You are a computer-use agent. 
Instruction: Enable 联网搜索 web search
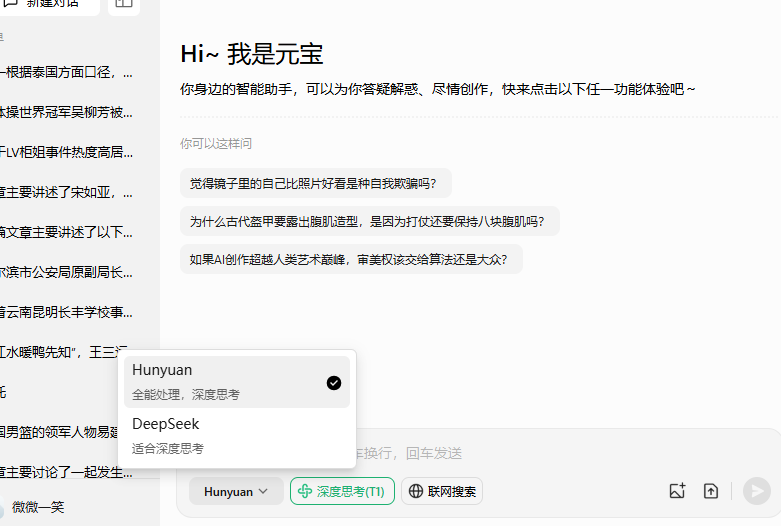tap(443, 491)
